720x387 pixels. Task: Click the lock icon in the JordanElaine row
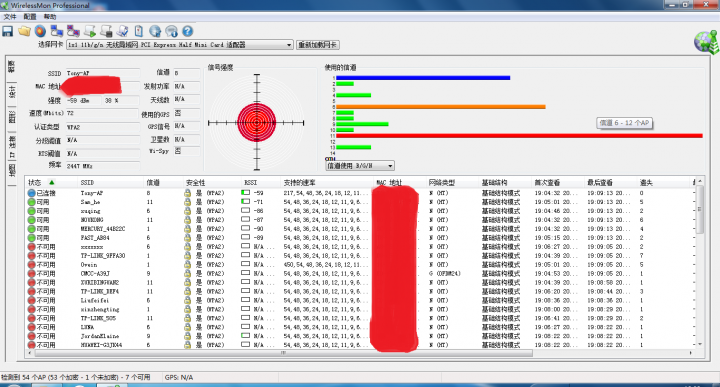click(x=187, y=336)
